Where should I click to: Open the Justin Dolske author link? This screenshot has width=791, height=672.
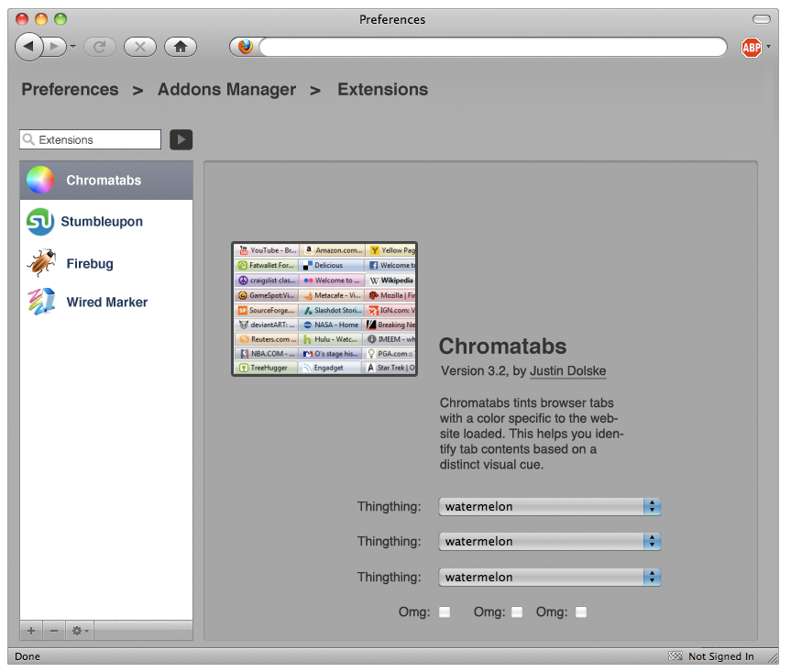[568, 370]
